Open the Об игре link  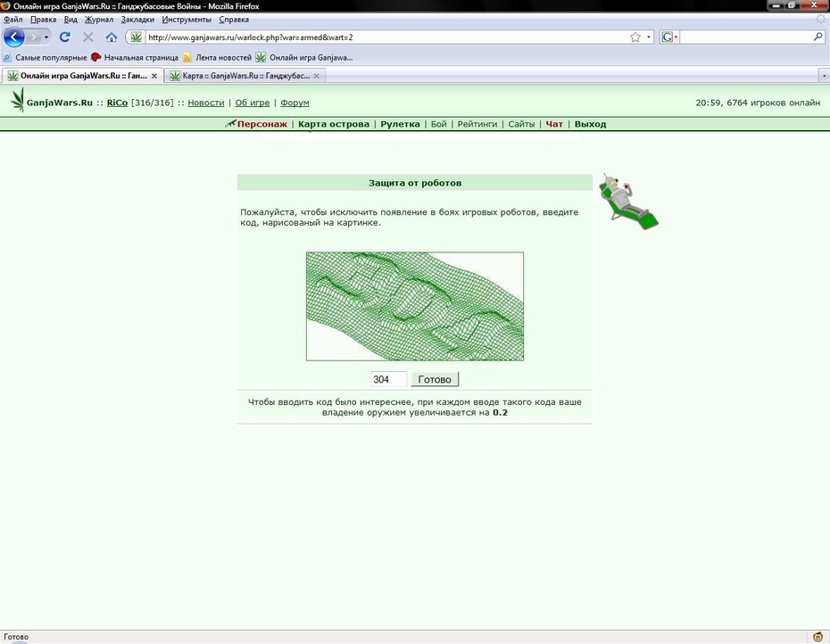(x=252, y=103)
